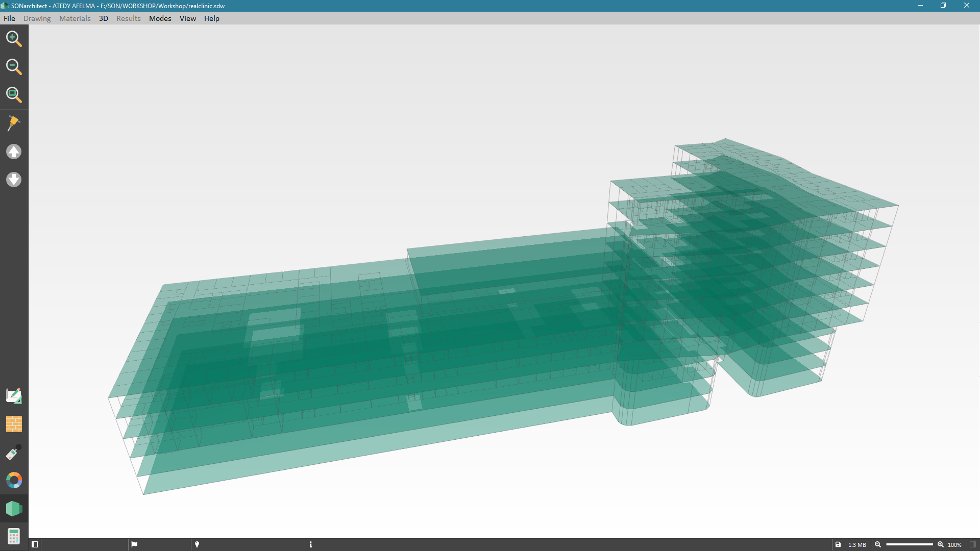The width and height of the screenshot is (980, 551).
Task: Open the color wheel tool
Action: [x=14, y=480]
